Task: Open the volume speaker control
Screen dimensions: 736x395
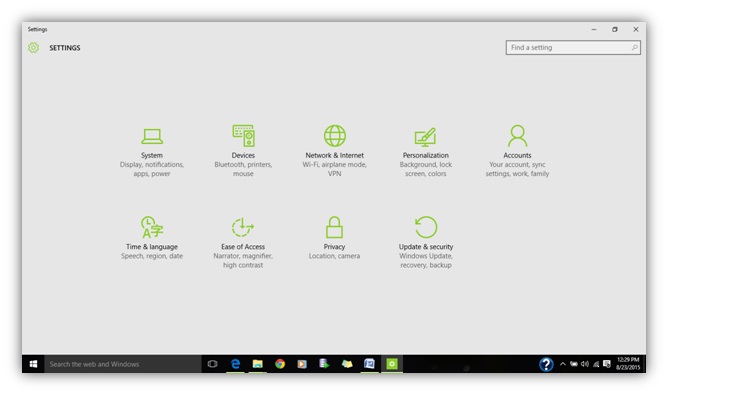Action: (x=585, y=364)
